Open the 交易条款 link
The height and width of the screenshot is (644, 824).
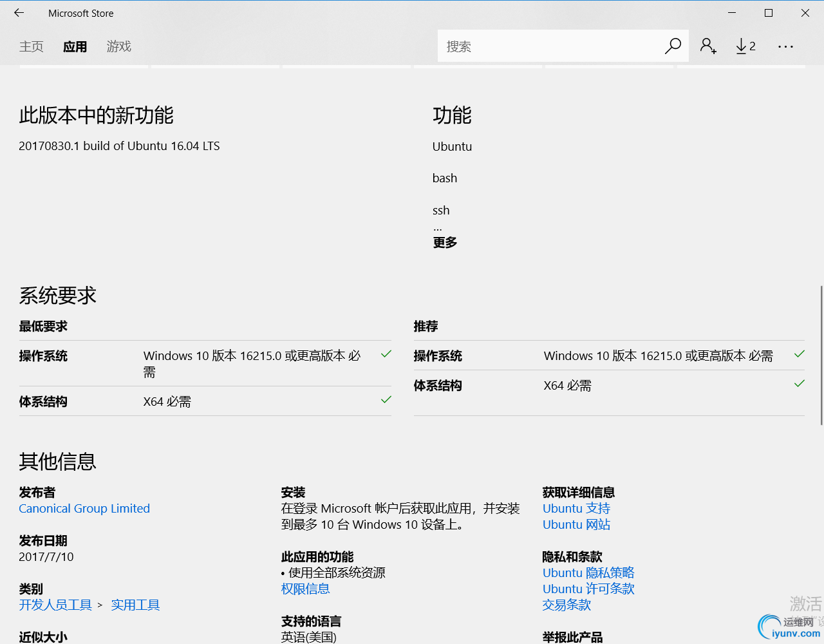coord(566,605)
